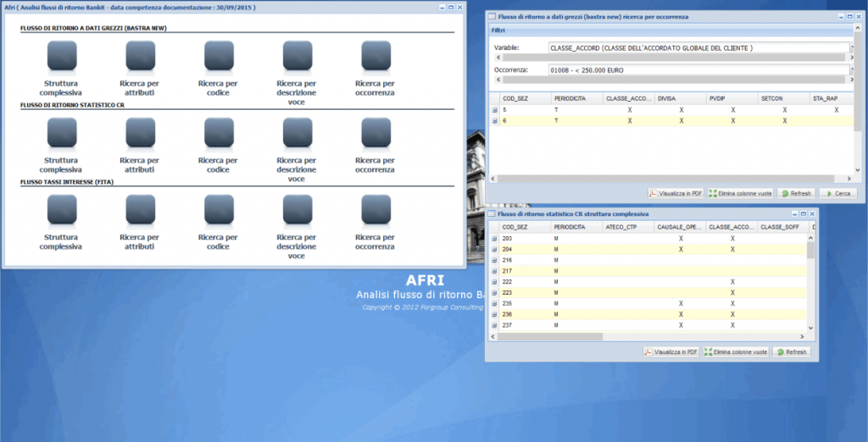The image size is (868, 442).
Task: Open Struttura complessiva under Bastra New data flow
Action: 61,56
